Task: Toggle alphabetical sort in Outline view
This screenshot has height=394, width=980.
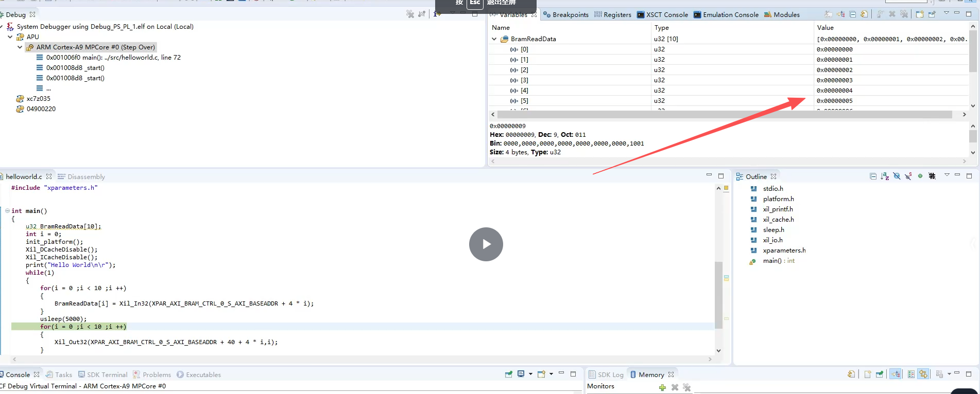Action: point(885,176)
